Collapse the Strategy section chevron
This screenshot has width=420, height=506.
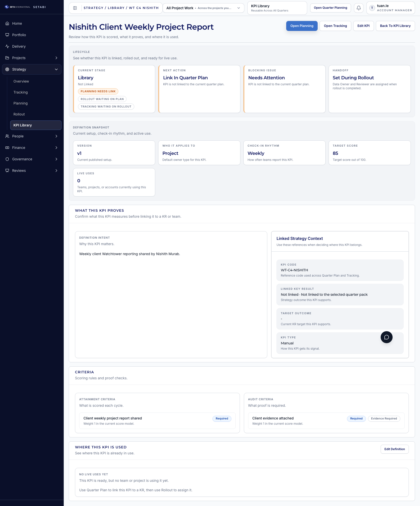(56, 69)
